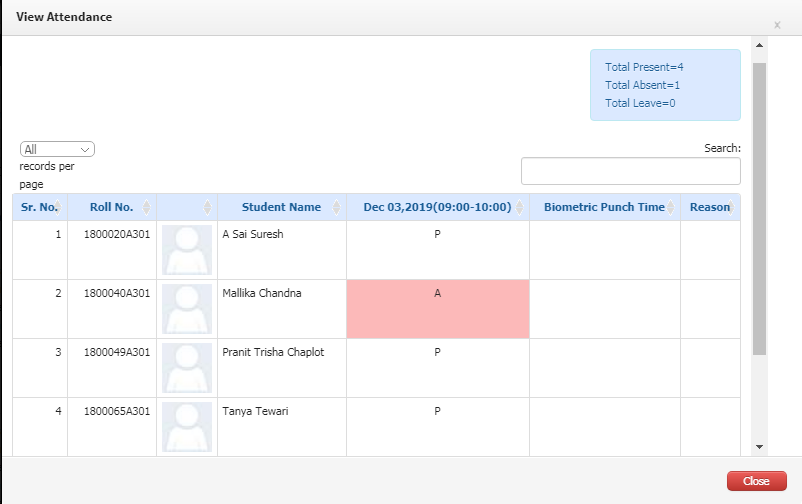Viewport: 802px width, 504px height.
Task: Sort by Student Name column
Action: coord(282,207)
